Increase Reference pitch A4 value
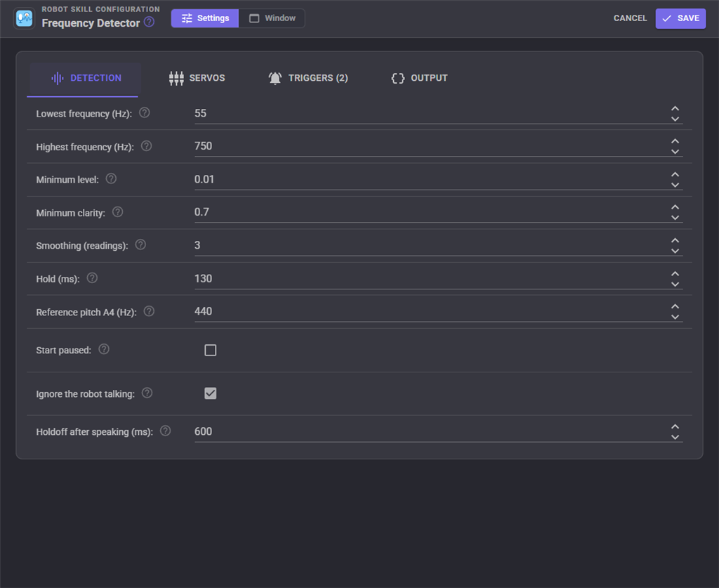This screenshot has width=719, height=588. coord(675,306)
